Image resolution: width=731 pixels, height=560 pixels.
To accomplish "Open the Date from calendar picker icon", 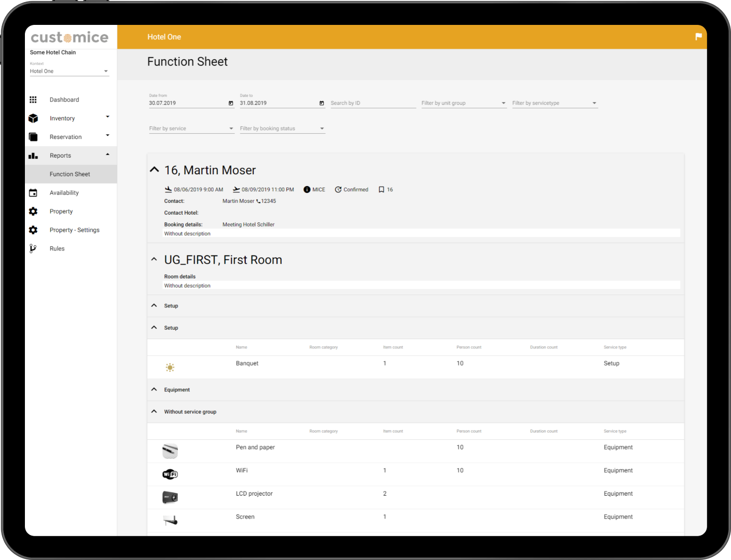I will 231,103.
